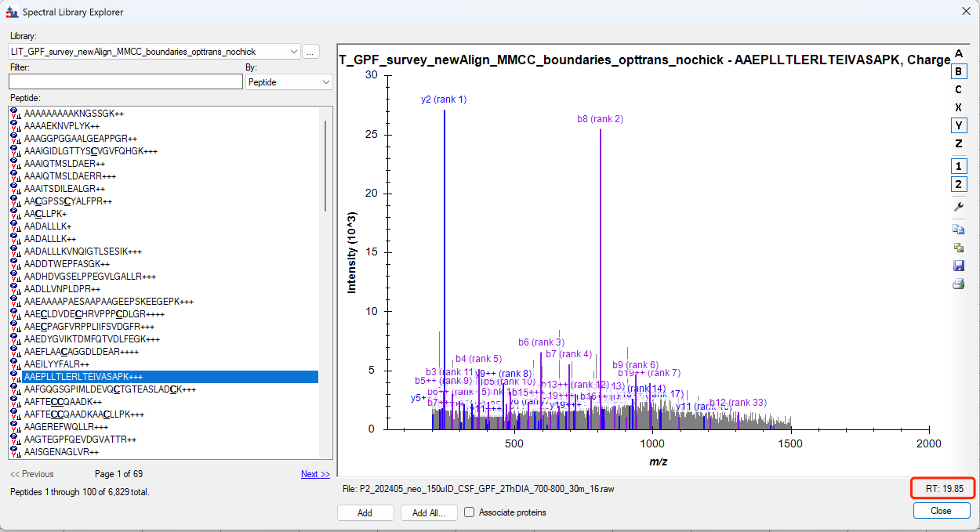Go to Next page link
980x532 pixels.
[x=315, y=474]
